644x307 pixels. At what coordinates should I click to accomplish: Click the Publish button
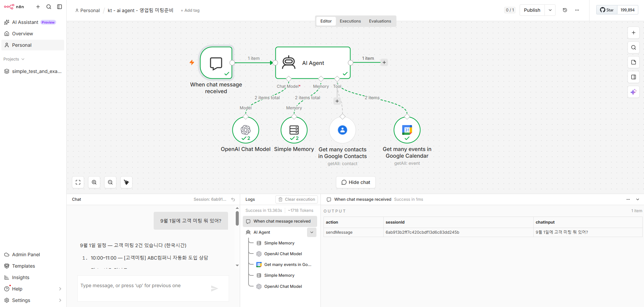coord(532,10)
